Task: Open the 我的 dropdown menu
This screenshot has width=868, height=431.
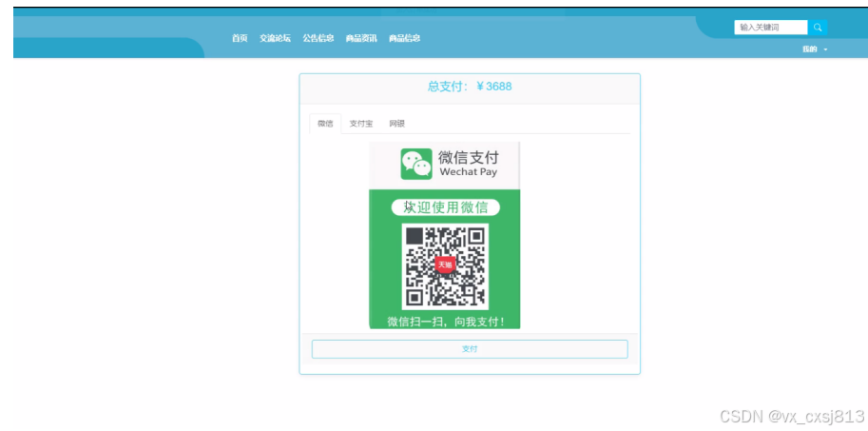Action: 815,49
